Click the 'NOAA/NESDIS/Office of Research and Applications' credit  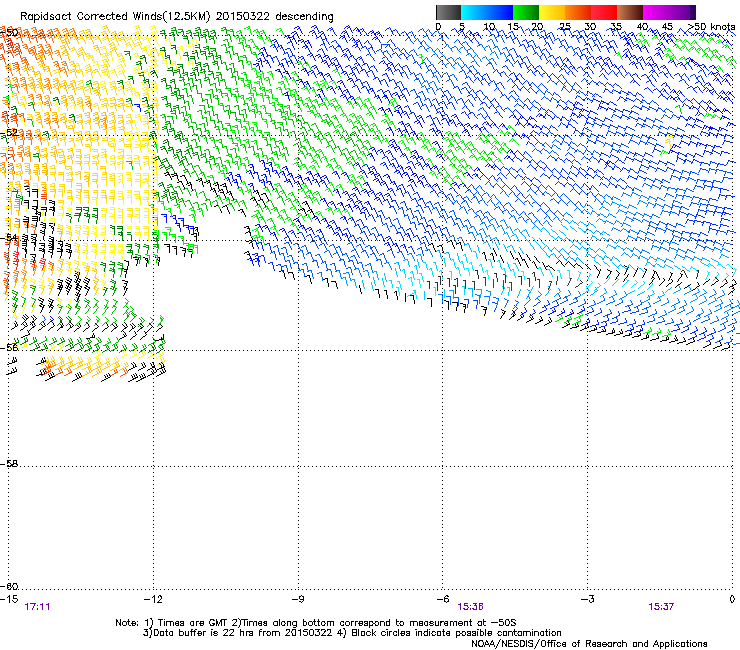pos(589,644)
